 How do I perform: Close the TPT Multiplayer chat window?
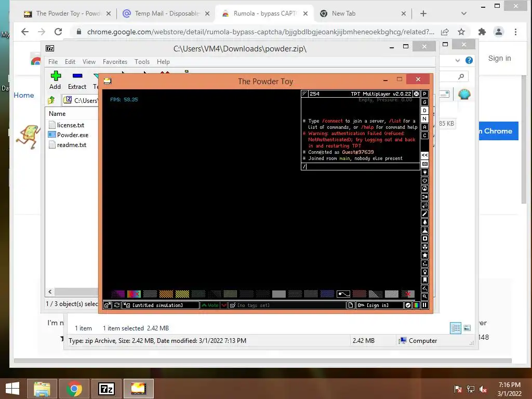point(416,94)
